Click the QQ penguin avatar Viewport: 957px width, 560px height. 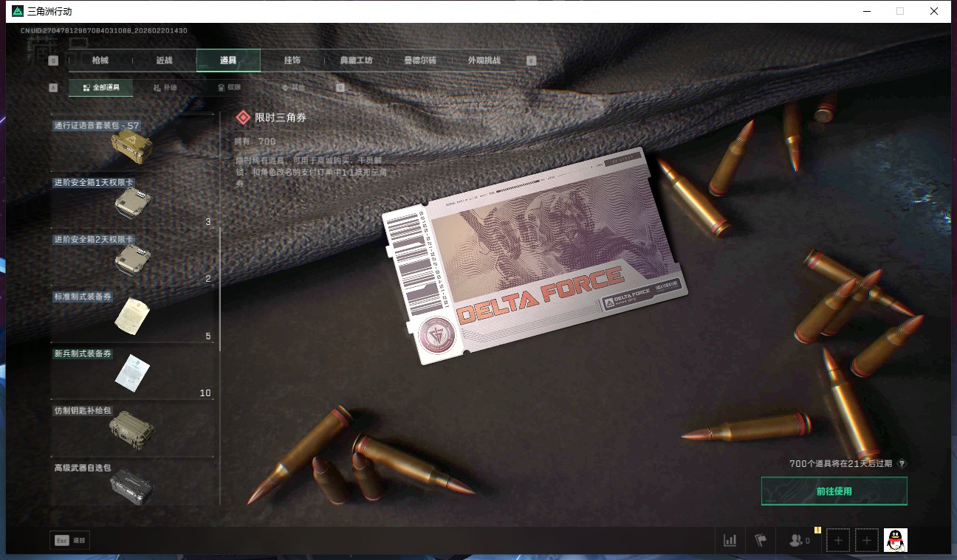point(895,541)
